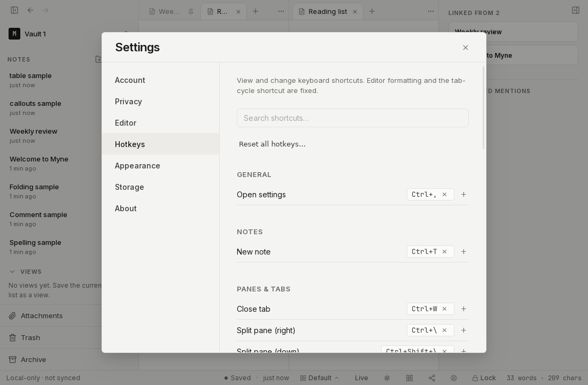
Task: Remove the Ctrl+, shortcut for Open settings
Action: tap(444, 195)
